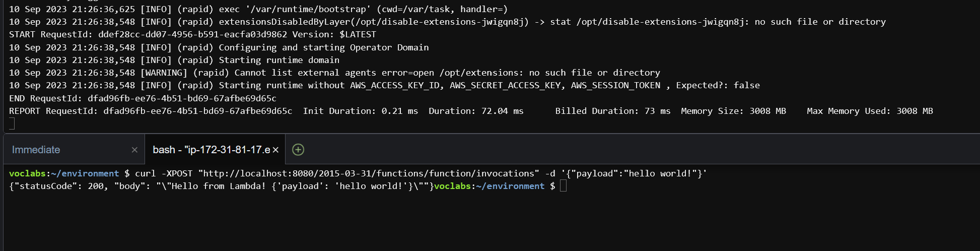The image size is (980, 251).
Task: Click the Billed Duration: 73 ms text
Action: tap(613, 111)
